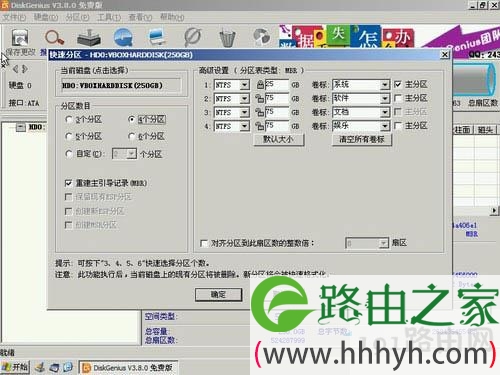Click the clear all volume labels button

362,139
